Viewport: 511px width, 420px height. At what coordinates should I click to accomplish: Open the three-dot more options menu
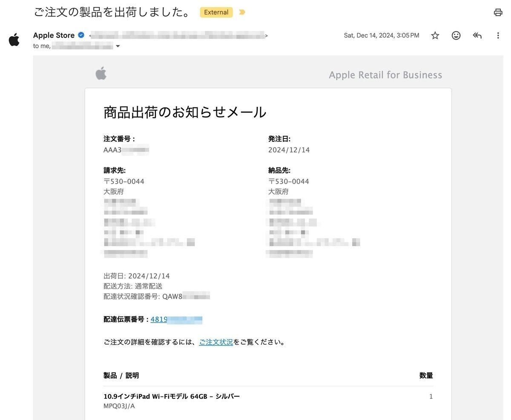(x=498, y=35)
